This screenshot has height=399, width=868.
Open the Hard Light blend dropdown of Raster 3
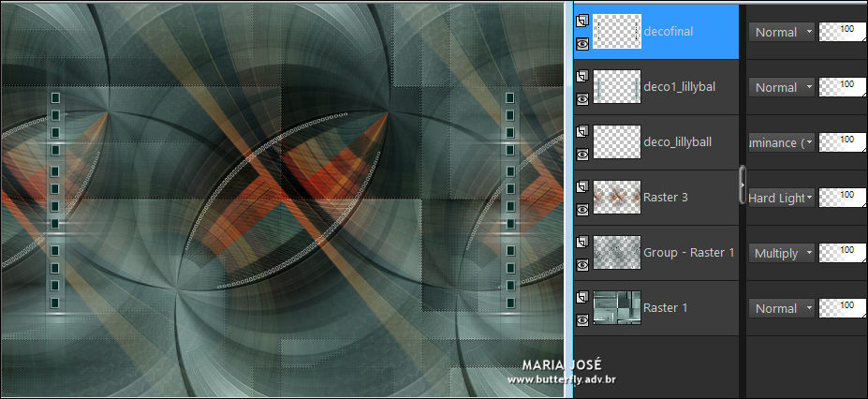click(x=782, y=199)
